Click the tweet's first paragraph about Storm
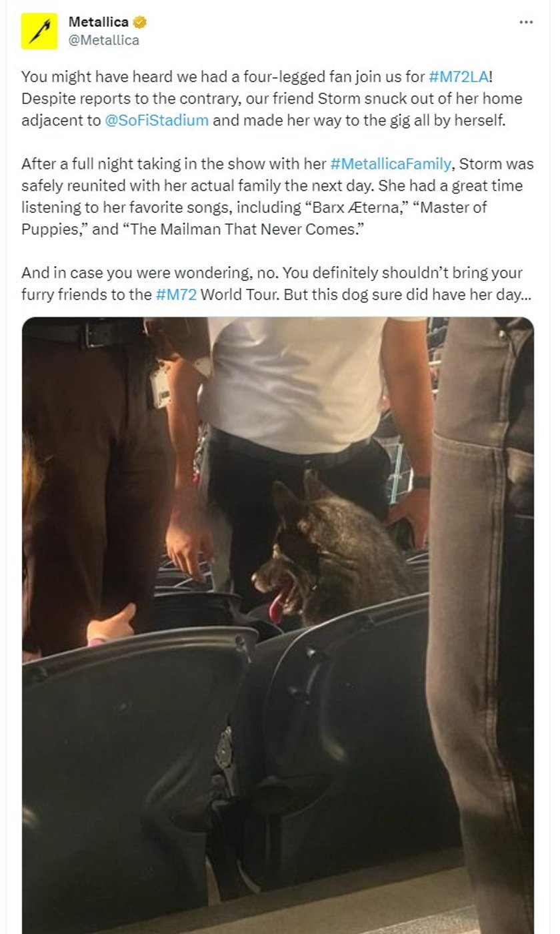Image resolution: width=560 pixels, height=934 pixels. [x=272, y=99]
